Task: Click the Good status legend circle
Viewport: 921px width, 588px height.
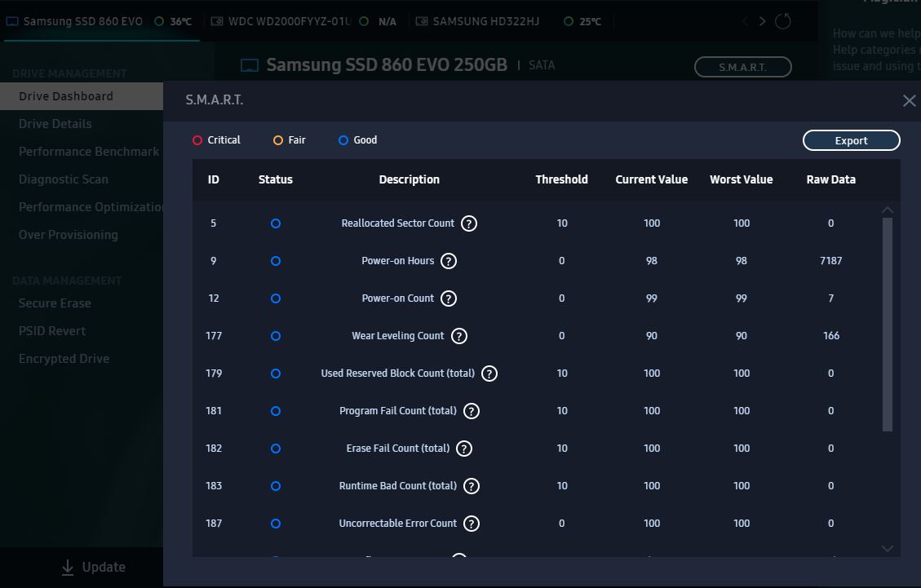Action: pyautogui.click(x=343, y=140)
